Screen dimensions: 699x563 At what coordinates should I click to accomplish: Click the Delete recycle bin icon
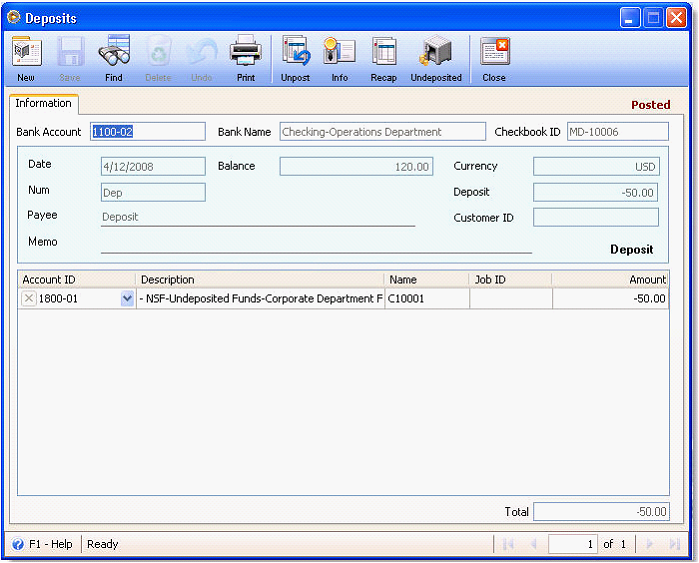tap(158, 52)
